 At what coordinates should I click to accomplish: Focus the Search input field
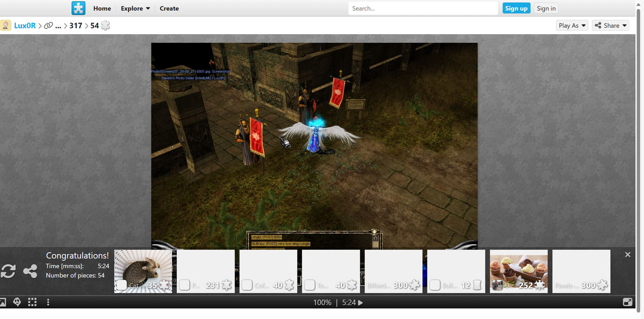click(423, 9)
